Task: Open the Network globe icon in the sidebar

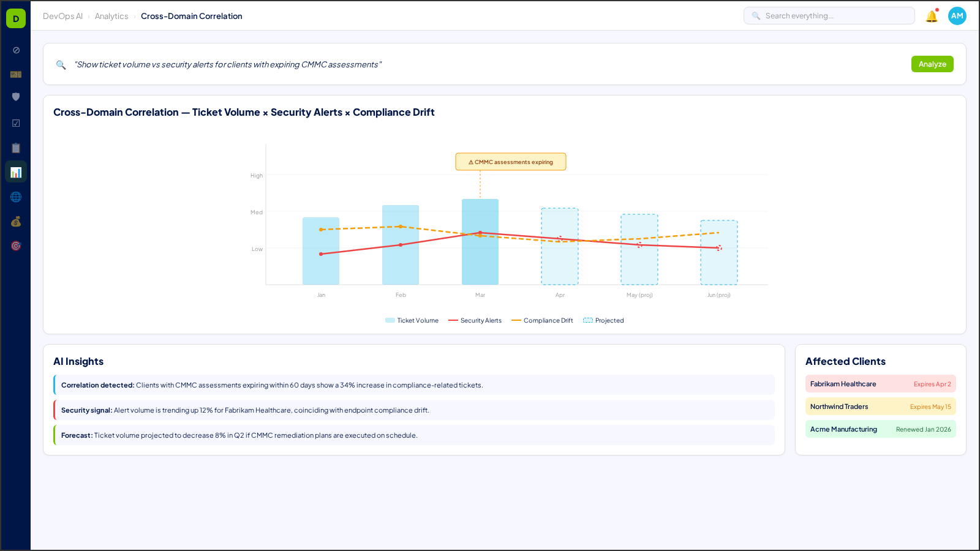Action: [15, 197]
